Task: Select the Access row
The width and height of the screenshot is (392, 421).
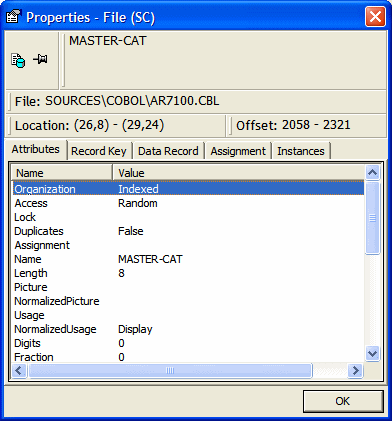Action: click(188, 203)
